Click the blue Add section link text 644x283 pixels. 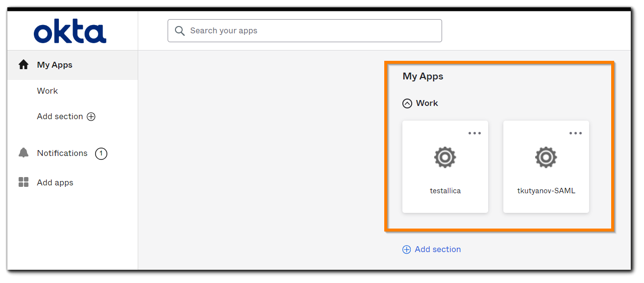point(438,250)
